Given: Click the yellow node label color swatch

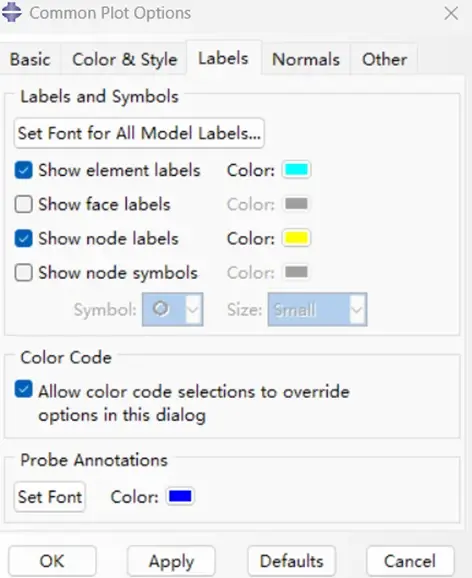Looking at the screenshot, I should (296, 238).
